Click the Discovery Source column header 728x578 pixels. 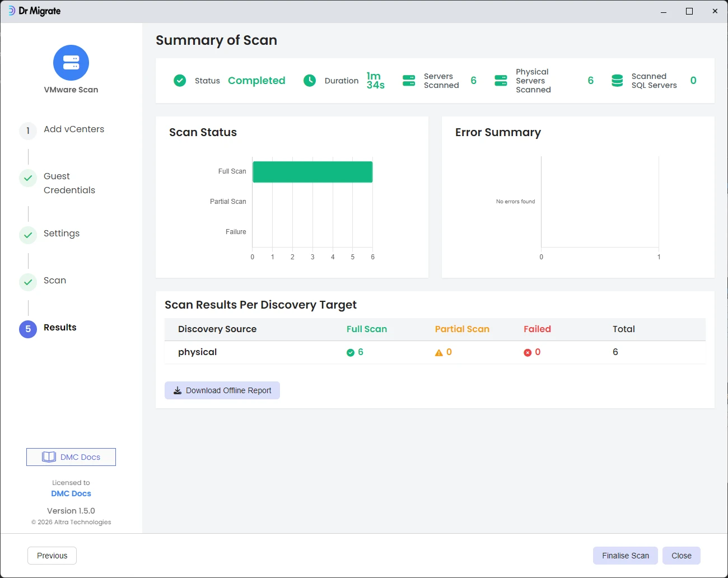pyautogui.click(x=217, y=329)
